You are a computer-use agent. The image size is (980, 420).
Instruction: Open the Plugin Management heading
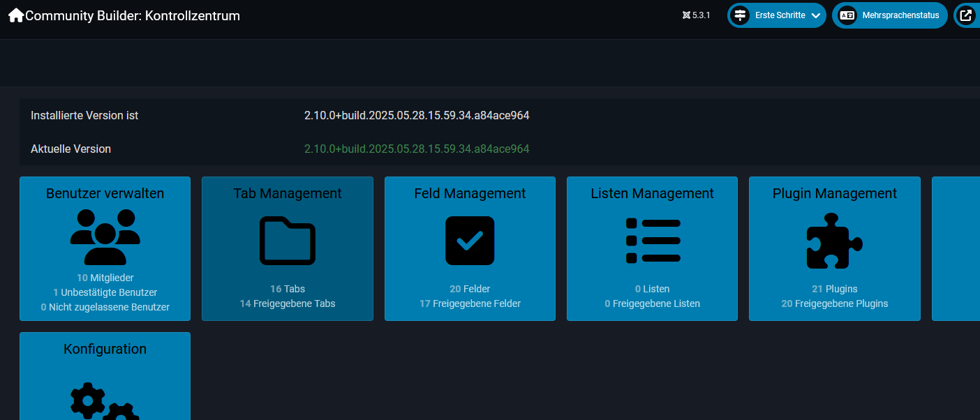[835, 193]
